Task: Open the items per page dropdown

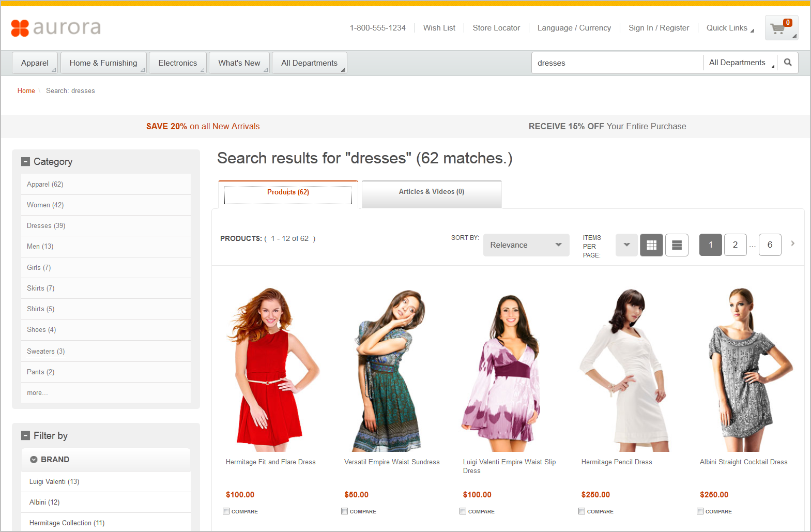Action: 626,245
